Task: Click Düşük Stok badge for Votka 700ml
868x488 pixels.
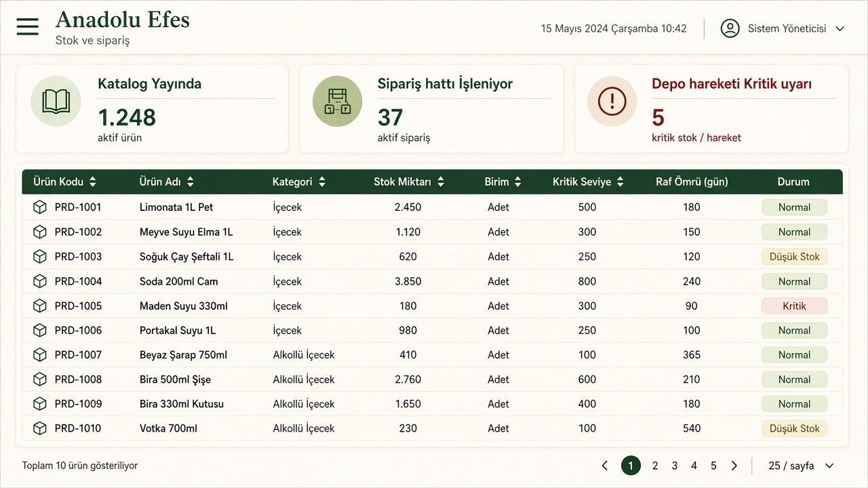Action: 794,428
